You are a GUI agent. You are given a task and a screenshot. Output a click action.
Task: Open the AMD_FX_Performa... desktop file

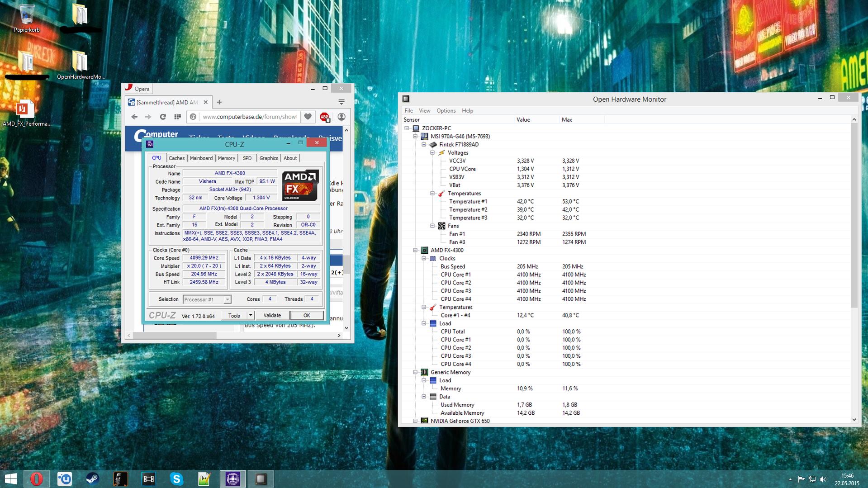pyautogui.click(x=27, y=113)
